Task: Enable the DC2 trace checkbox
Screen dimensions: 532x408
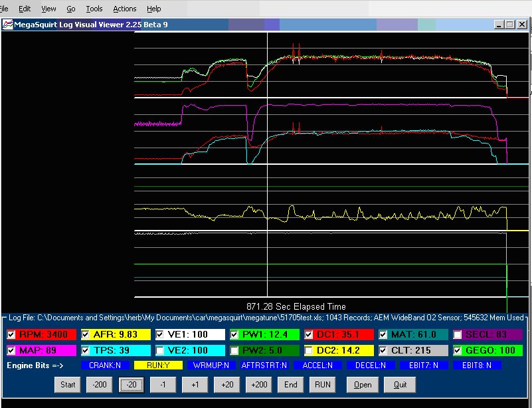Action: click(x=308, y=350)
